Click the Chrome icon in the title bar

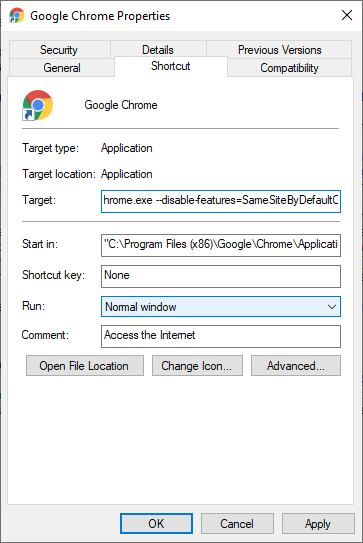coord(17,16)
